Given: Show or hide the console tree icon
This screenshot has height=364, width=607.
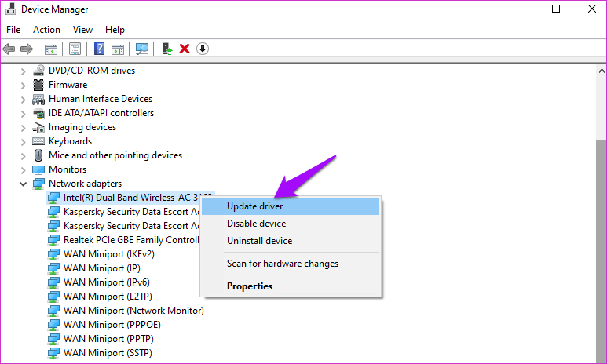Looking at the screenshot, I should click(x=51, y=49).
